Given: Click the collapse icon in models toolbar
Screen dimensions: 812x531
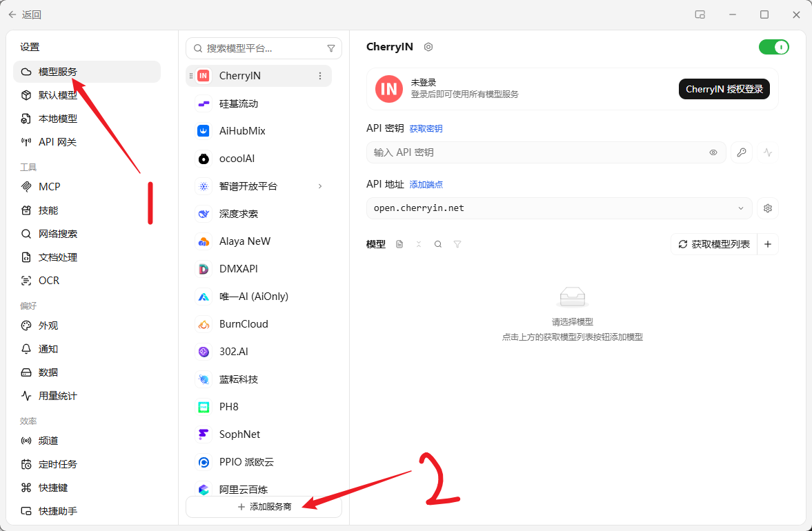Looking at the screenshot, I should pyautogui.click(x=419, y=244).
